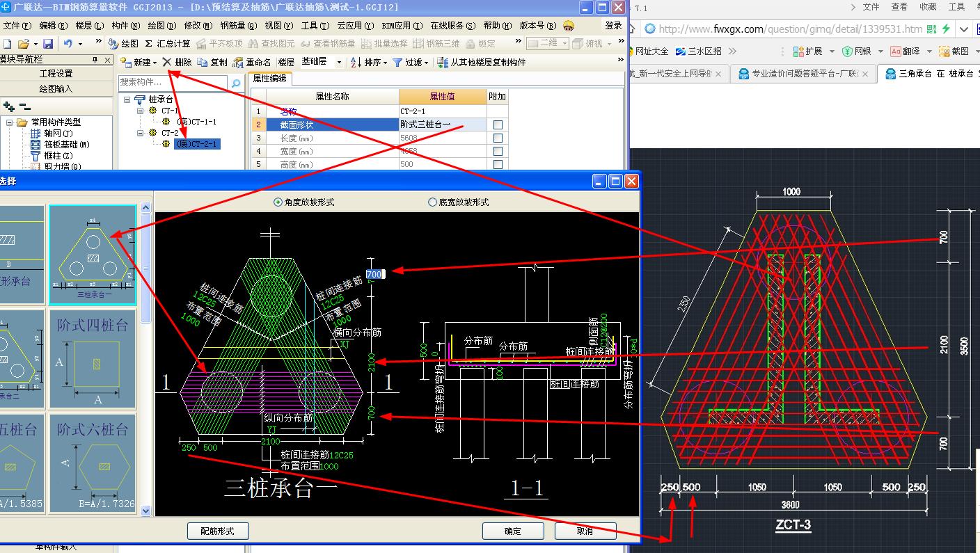Collapse the CT-1 tree node

coord(140,111)
